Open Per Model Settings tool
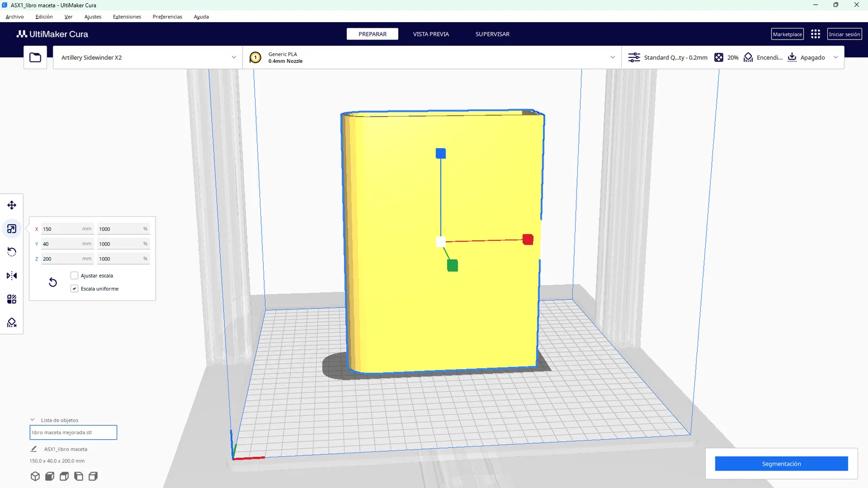The width and height of the screenshot is (868, 488). pyautogui.click(x=11, y=299)
